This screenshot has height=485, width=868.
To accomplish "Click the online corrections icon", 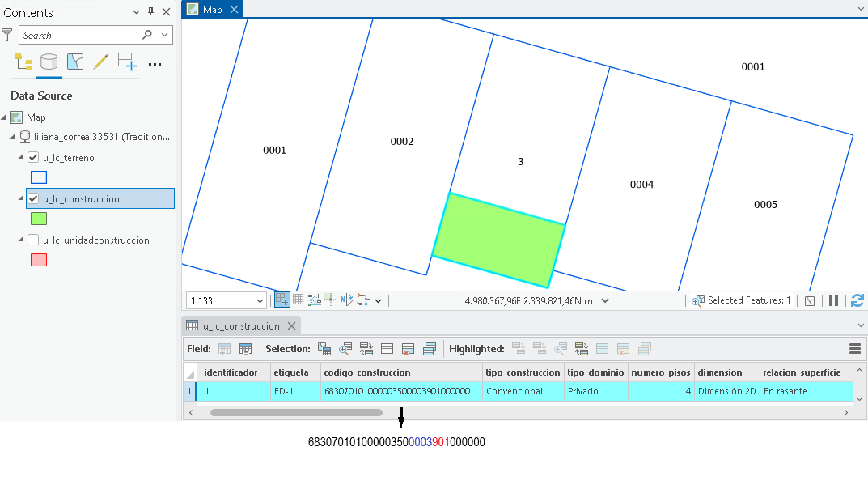I will coord(363,300).
